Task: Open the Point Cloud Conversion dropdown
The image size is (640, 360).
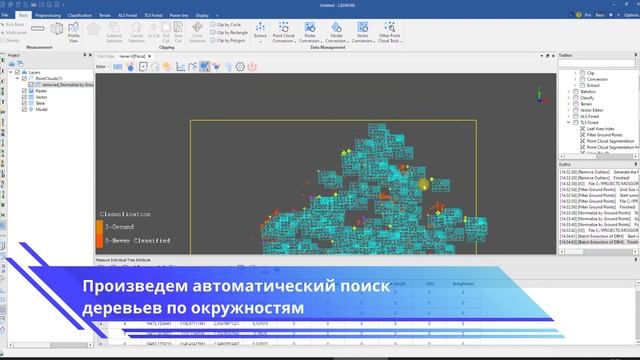Action: 283,33
